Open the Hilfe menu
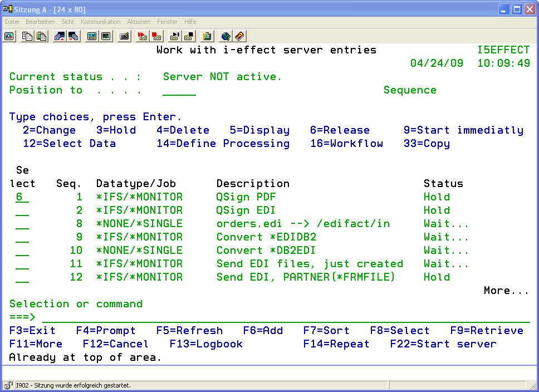 190,22
